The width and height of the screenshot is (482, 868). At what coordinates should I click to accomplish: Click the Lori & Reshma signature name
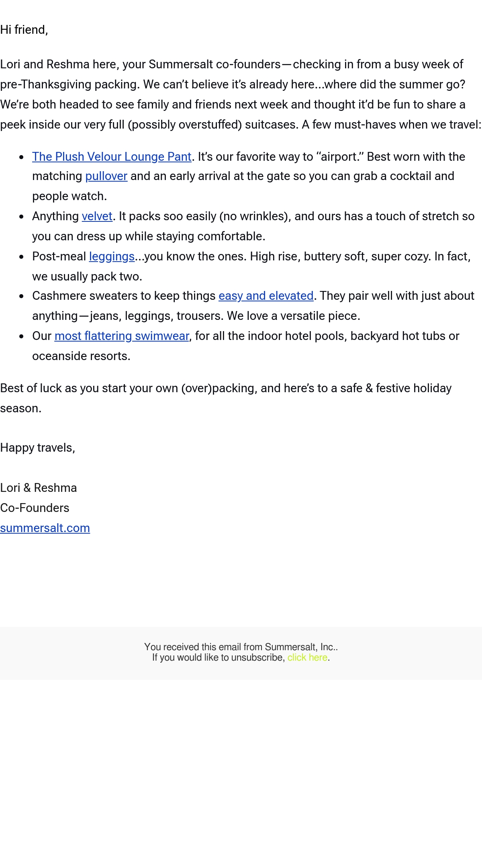(x=39, y=488)
